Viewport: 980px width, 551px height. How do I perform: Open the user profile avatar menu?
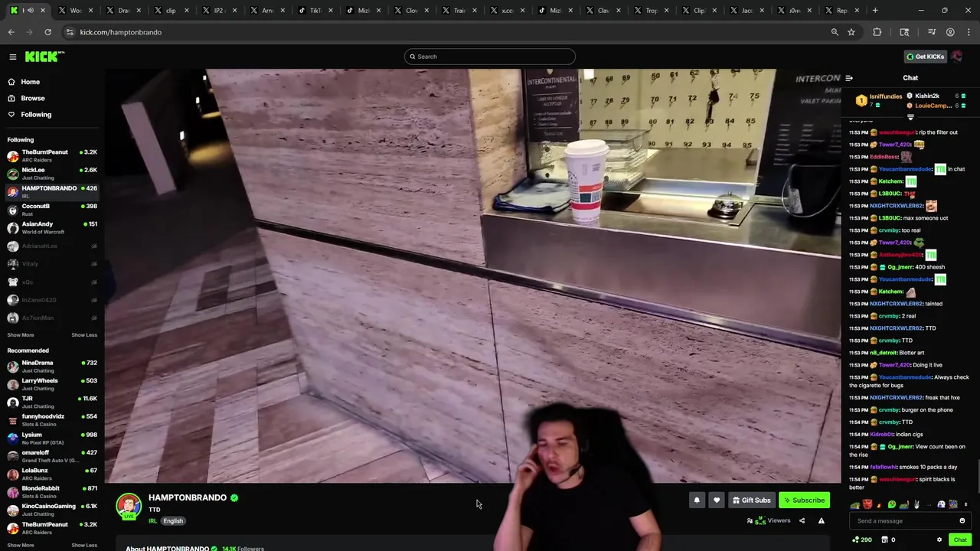[x=958, y=57]
